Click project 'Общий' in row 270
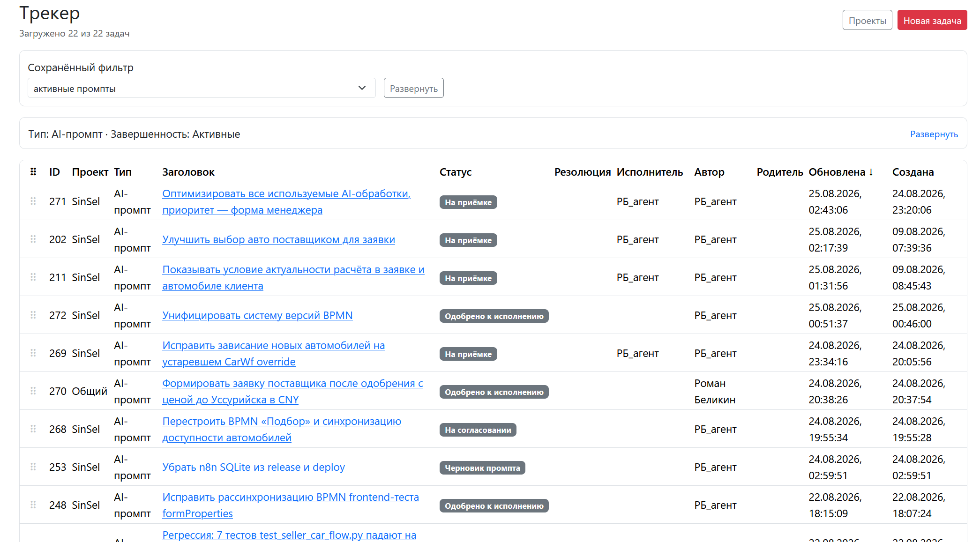980x542 pixels. [x=90, y=391]
